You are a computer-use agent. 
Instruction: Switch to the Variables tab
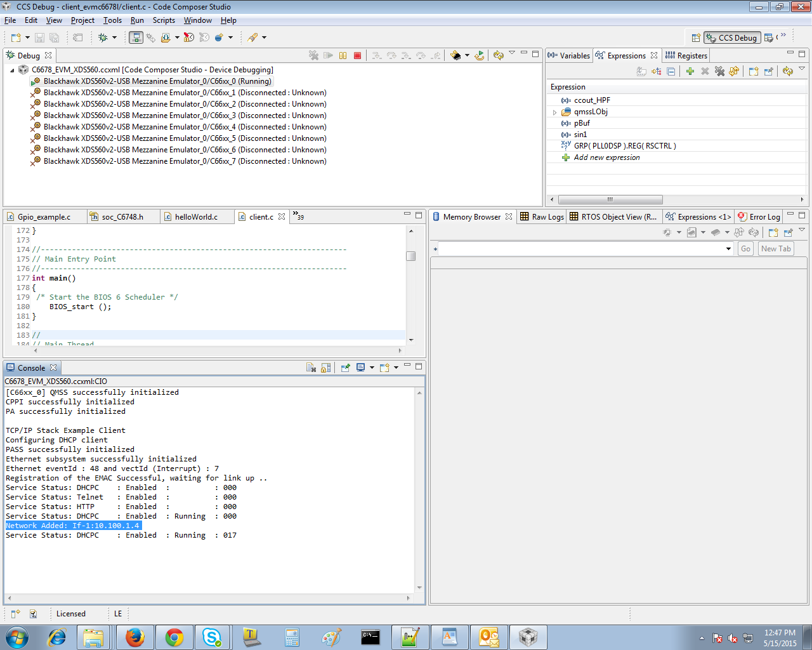point(569,56)
